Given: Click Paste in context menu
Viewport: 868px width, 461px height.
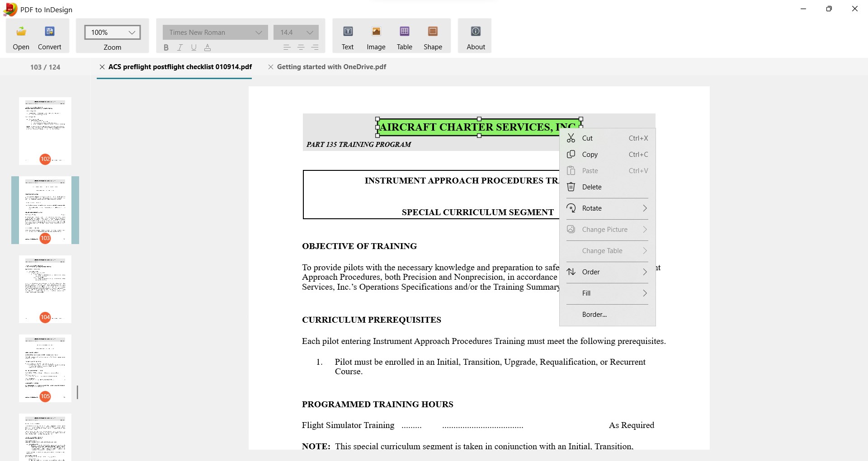Looking at the screenshot, I should [607, 171].
